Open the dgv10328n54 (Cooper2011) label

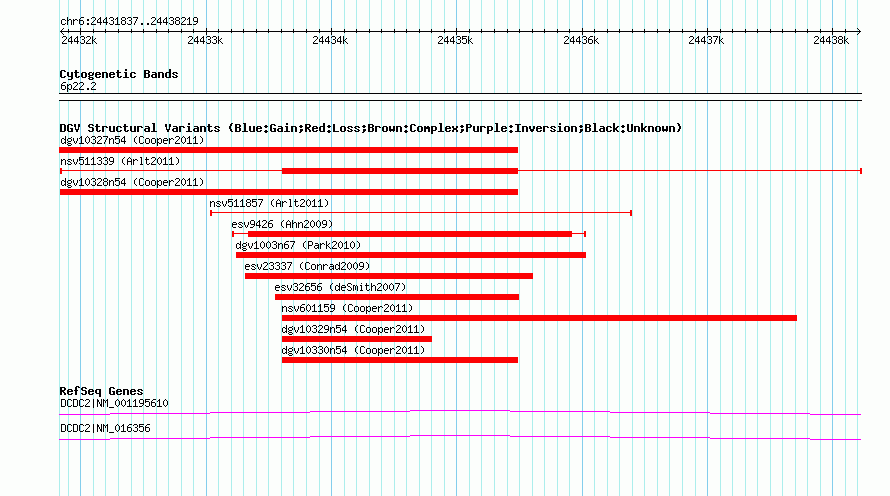132,182
